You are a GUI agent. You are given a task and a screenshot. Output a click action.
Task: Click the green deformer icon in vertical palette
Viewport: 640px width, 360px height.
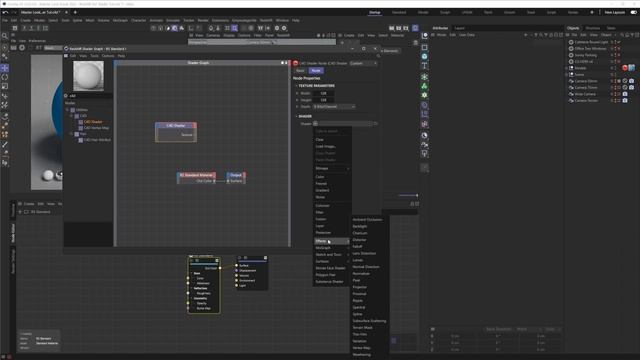424,95
